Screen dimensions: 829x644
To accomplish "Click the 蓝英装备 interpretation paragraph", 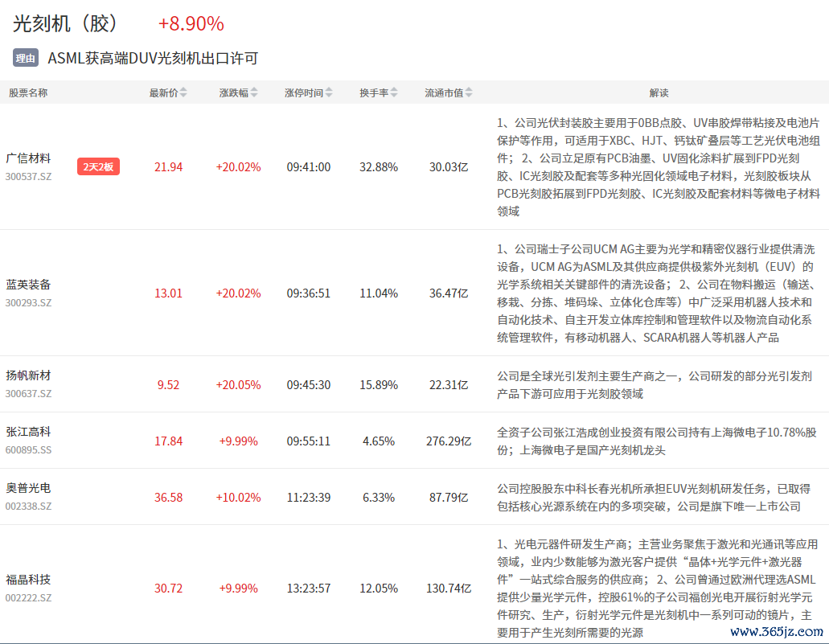I will click(657, 293).
